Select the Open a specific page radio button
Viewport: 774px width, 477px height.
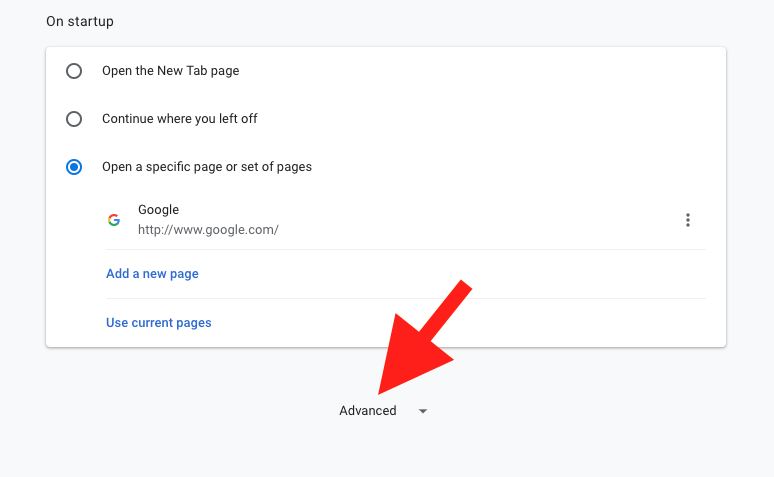pyautogui.click(x=74, y=167)
